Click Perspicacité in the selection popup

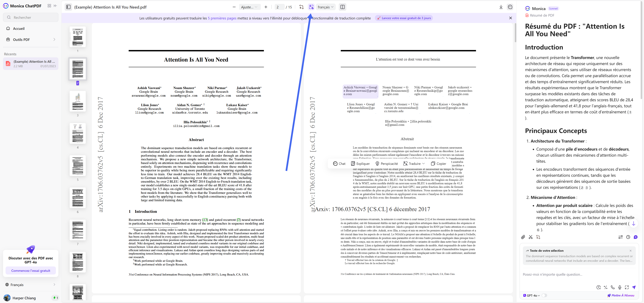386,164
